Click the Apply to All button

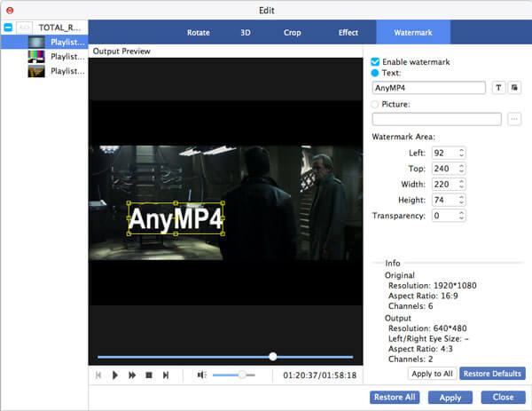pyautogui.click(x=433, y=374)
